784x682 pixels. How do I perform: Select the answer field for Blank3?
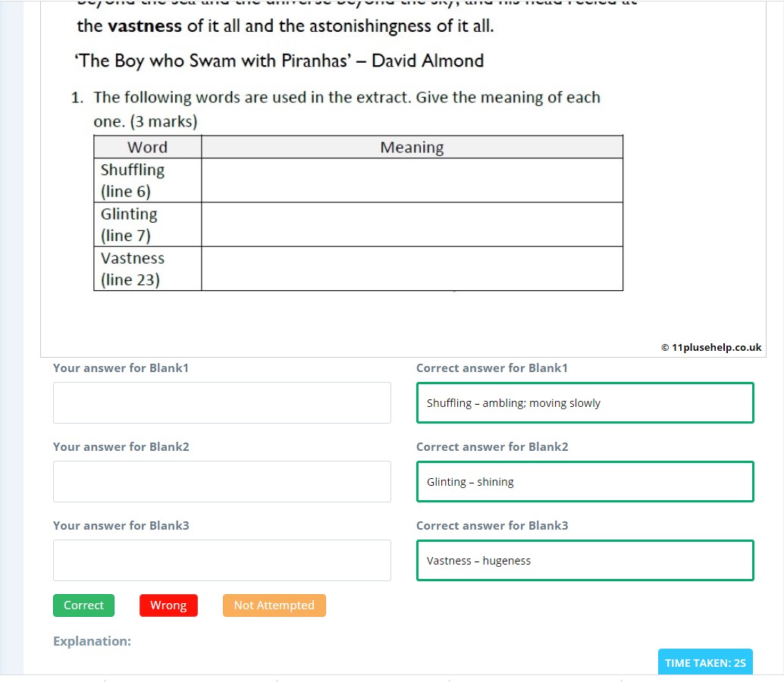(221, 559)
